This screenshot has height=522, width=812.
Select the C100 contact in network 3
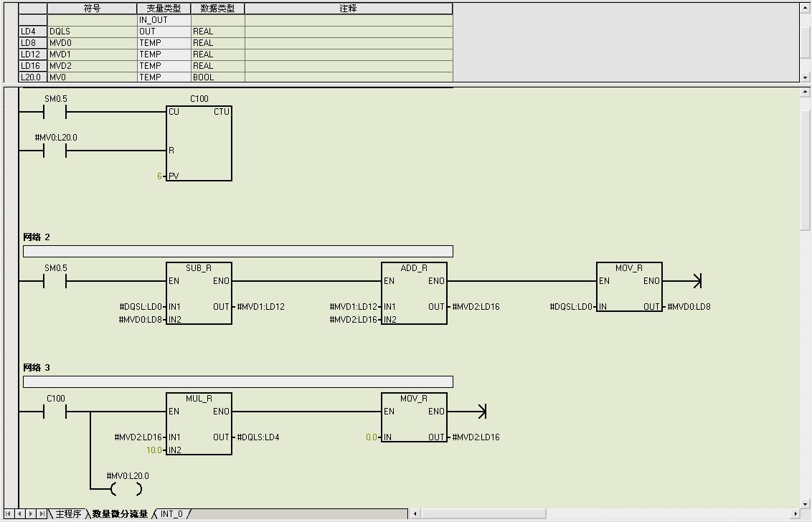(55, 412)
